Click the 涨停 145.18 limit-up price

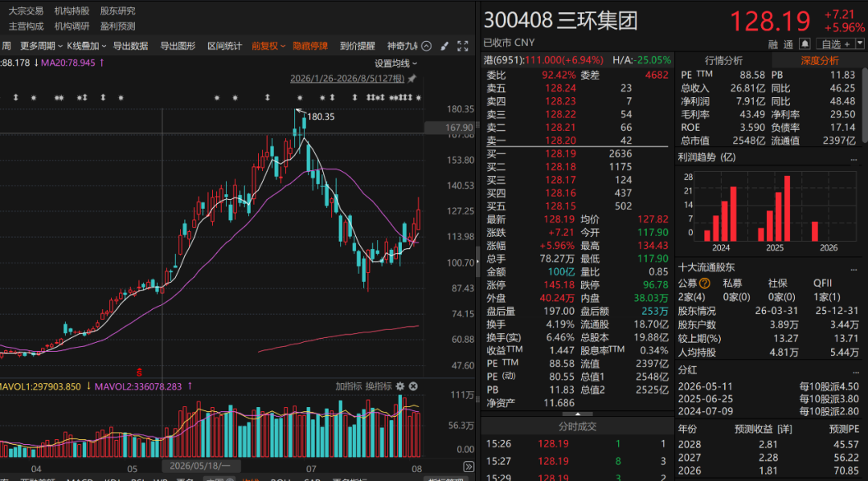tap(559, 285)
